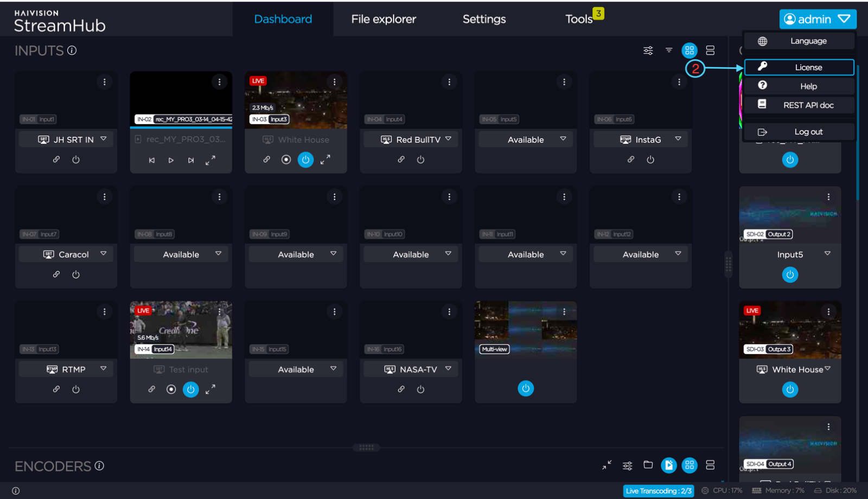Turn off the White House input power
This screenshot has height=499, width=868.
[x=305, y=159]
